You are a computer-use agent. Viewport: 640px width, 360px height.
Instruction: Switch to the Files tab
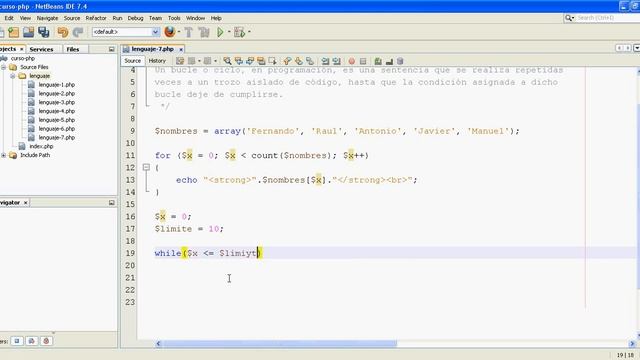(x=73, y=49)
